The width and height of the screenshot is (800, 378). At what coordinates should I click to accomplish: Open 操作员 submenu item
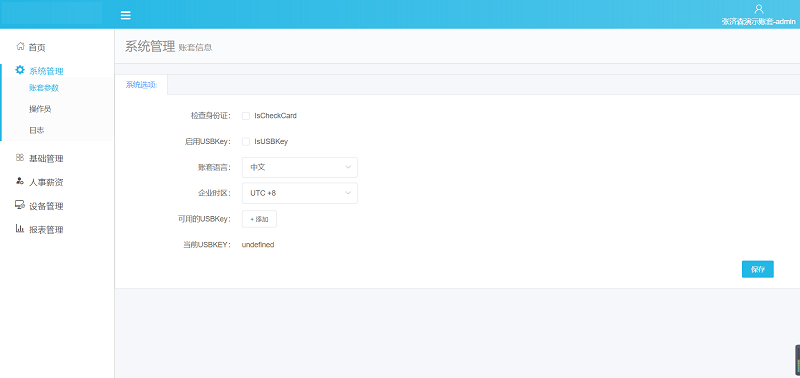click(40, 109)
